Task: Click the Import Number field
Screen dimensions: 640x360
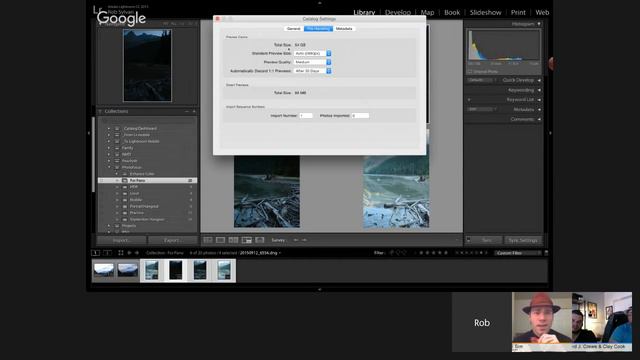Action: point(306,116)
